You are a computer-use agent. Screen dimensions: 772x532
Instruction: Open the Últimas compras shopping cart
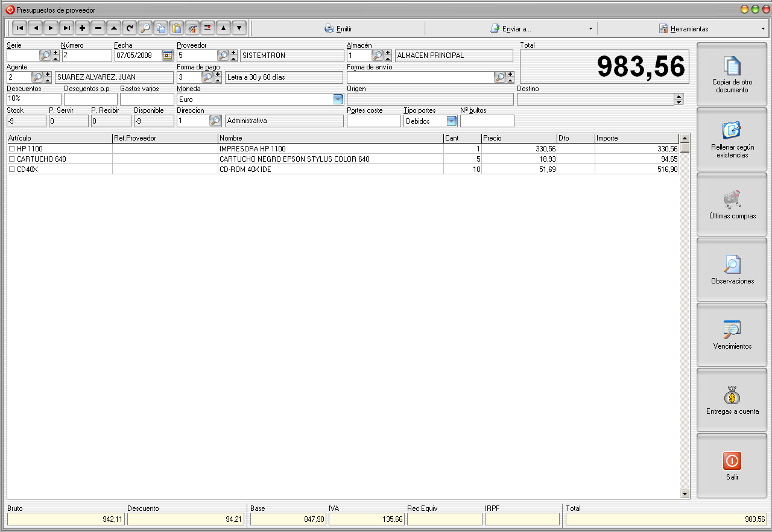732,204
